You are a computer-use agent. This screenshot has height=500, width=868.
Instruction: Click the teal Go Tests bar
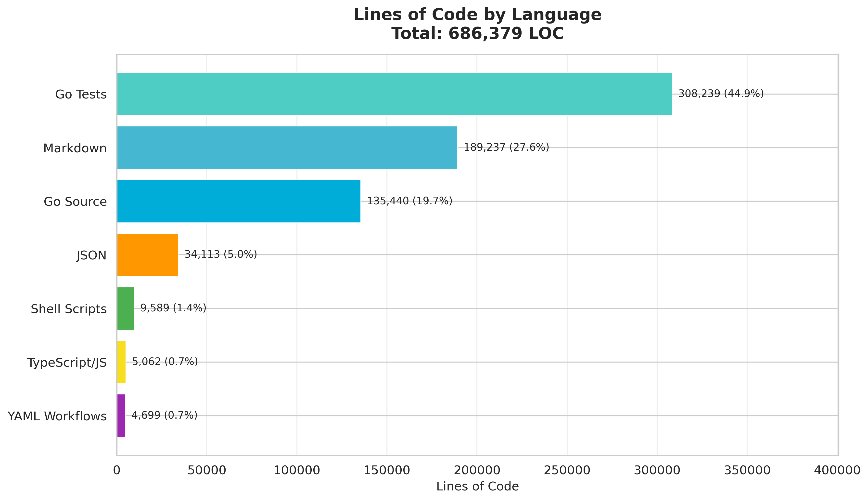point(394,94)
